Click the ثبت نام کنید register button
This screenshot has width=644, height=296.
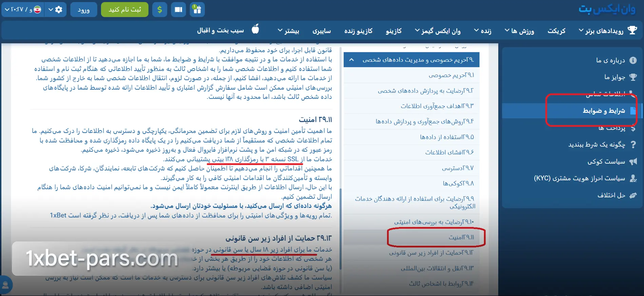pyautogui.click(x=125, y=9)
